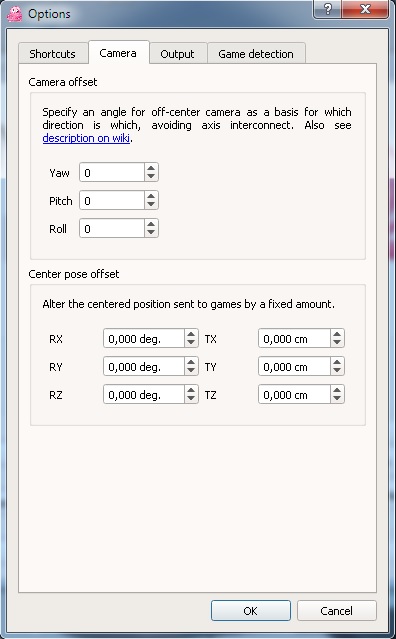Screen dimensions: 396x639
Task: Increase the Roll value with up arrow
Action: click(x=151, y=224)
